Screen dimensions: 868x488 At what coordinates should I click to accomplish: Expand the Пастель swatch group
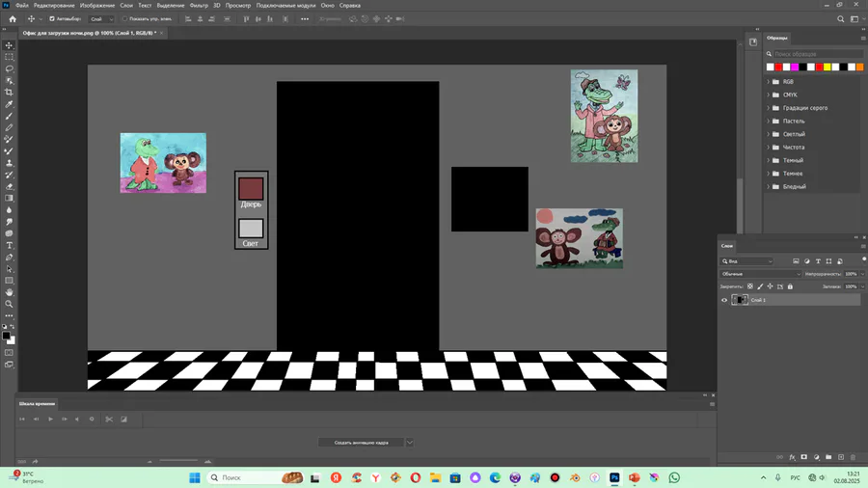769,122
